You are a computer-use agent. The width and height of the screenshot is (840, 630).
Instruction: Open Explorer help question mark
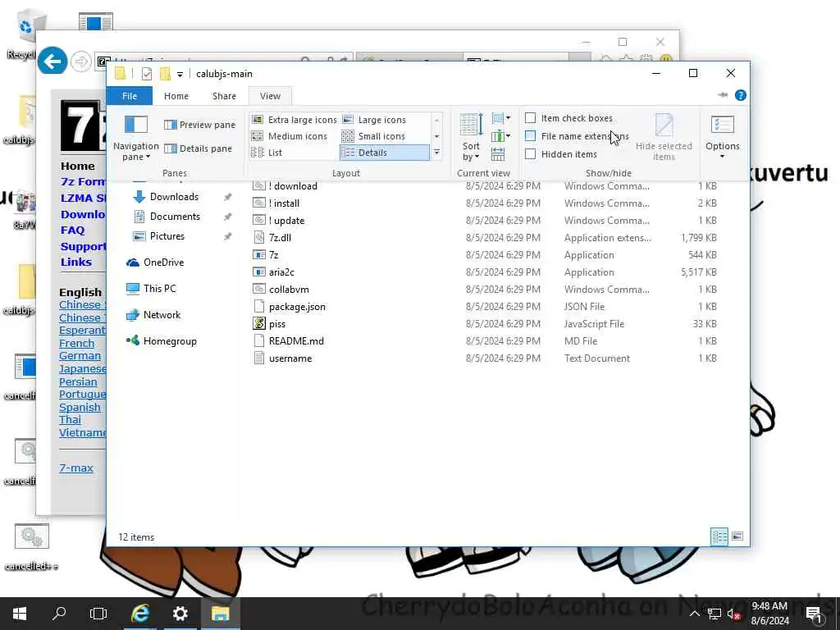[x=741, y=95]
